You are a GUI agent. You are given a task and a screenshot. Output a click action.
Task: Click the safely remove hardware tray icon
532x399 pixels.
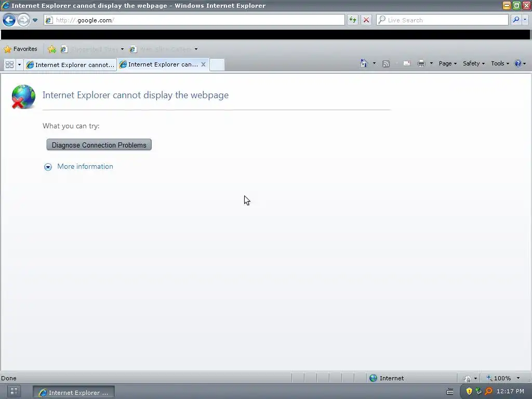[x=478, y=392]
